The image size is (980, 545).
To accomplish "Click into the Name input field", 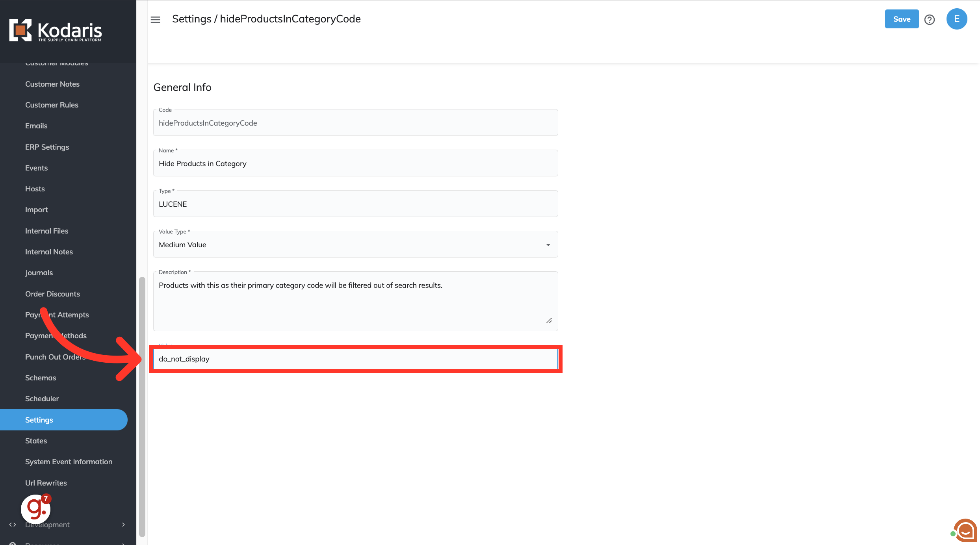I will click(355, 163).
